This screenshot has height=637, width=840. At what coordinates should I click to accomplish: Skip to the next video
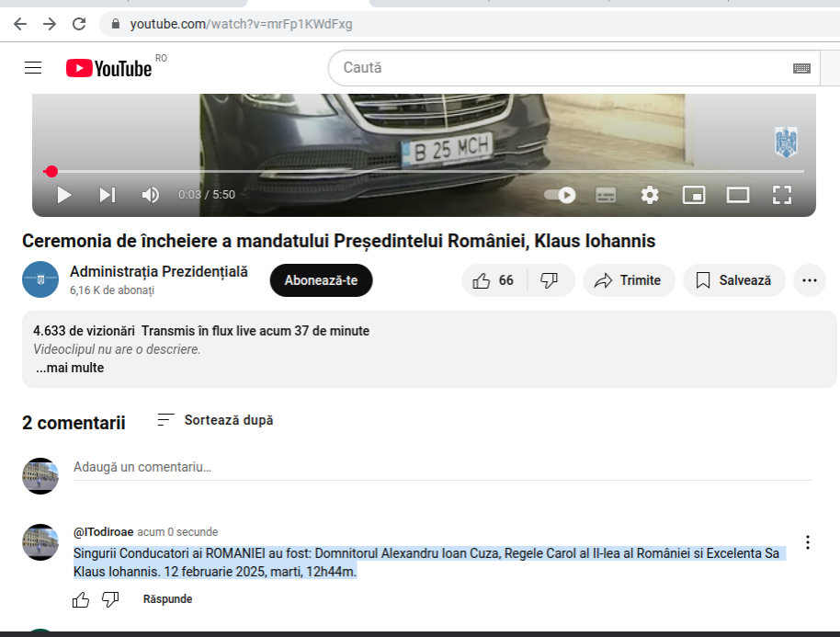pos(108,195)
